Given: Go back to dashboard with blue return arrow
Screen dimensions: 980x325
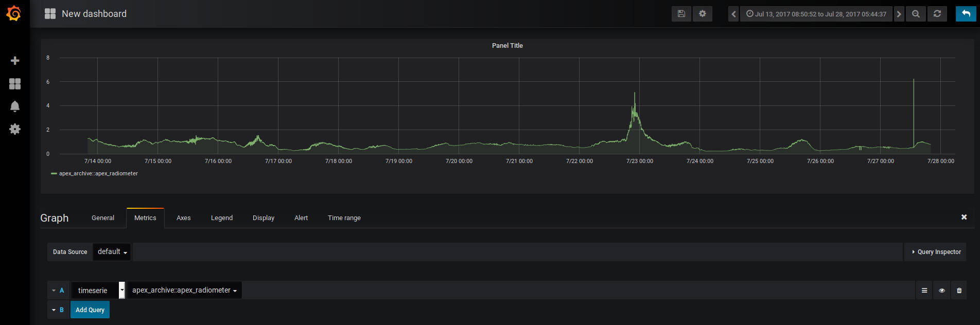Looking at the screenshot, I should click(966, 14).
